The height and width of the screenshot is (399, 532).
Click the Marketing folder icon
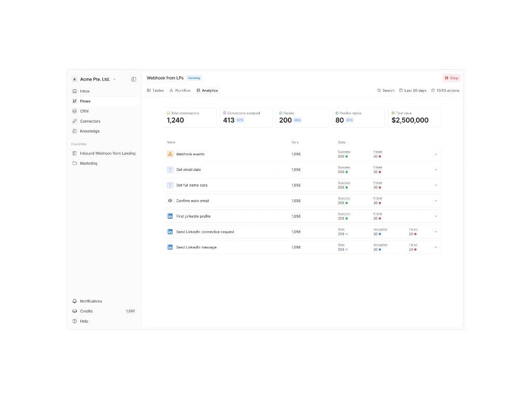[75, 163]
